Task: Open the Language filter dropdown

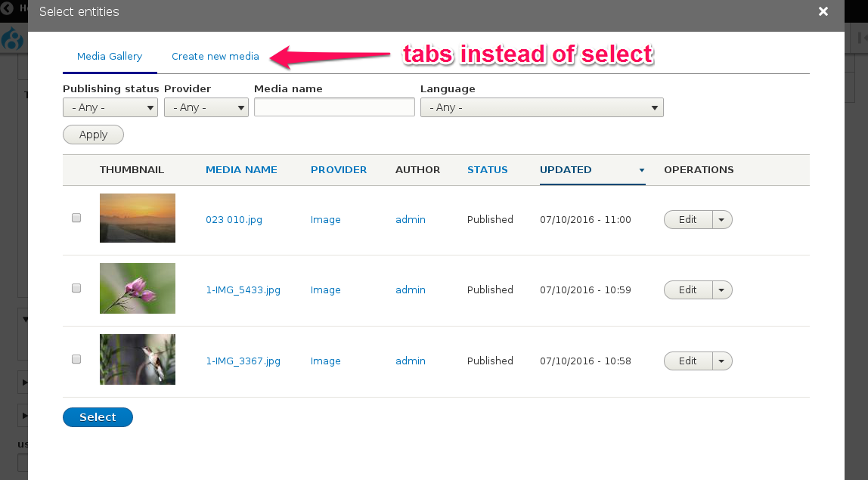Action: (541, 107)
